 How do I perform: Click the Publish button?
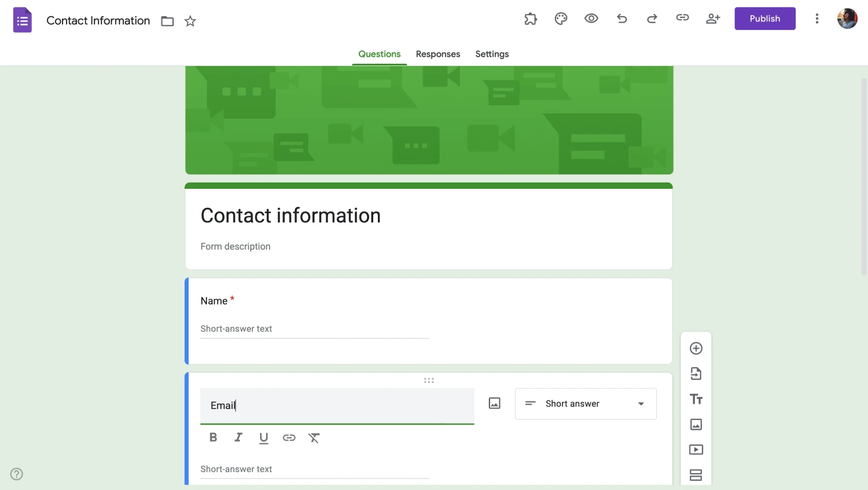click(764, 18)
